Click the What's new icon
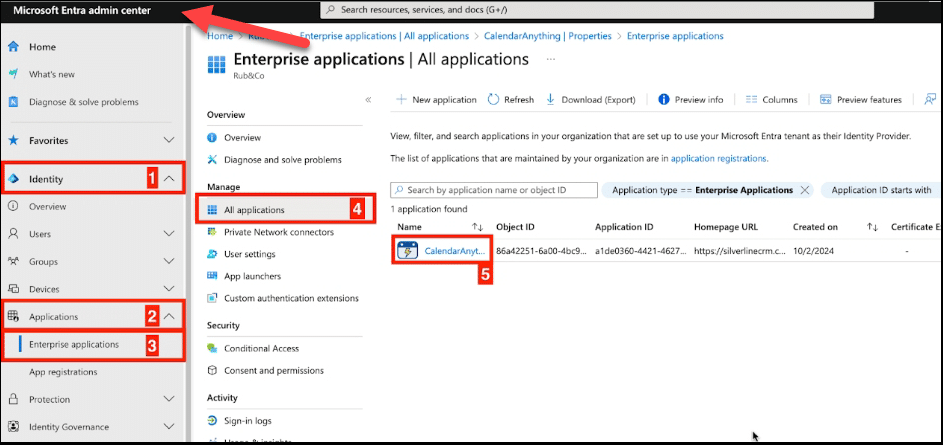Screen dimensions: 943x445 tap(14, 75)
